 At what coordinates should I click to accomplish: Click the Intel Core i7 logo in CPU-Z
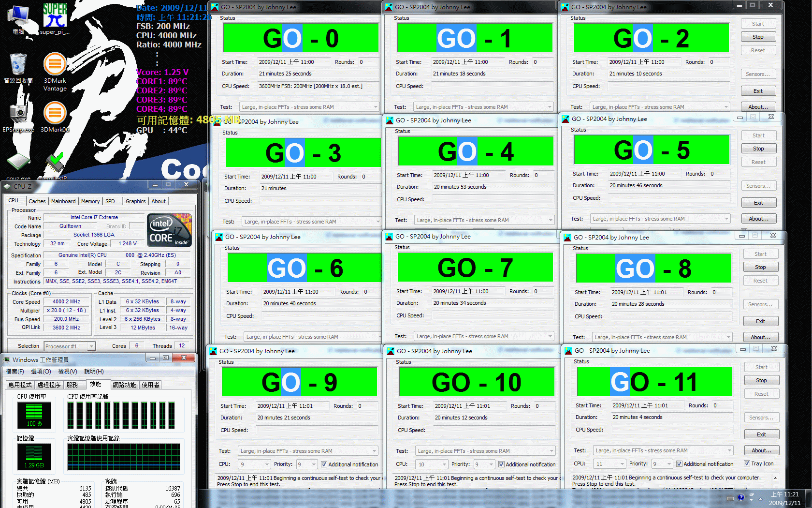(169, 230)
